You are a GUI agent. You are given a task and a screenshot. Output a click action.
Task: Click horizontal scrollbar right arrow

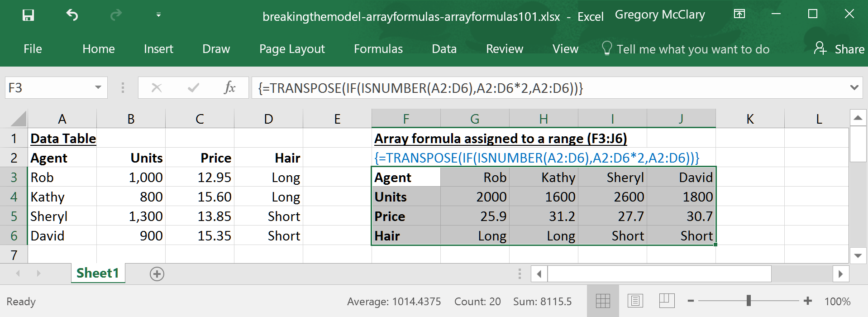point(840,274)
